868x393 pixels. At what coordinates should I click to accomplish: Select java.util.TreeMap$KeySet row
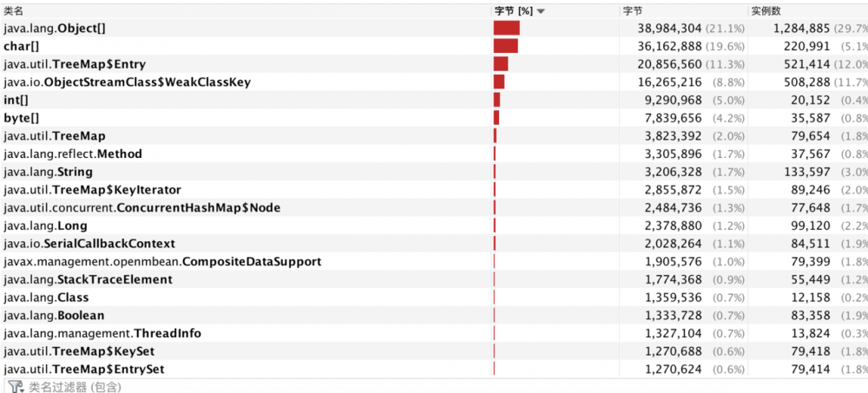coord(434,351)
